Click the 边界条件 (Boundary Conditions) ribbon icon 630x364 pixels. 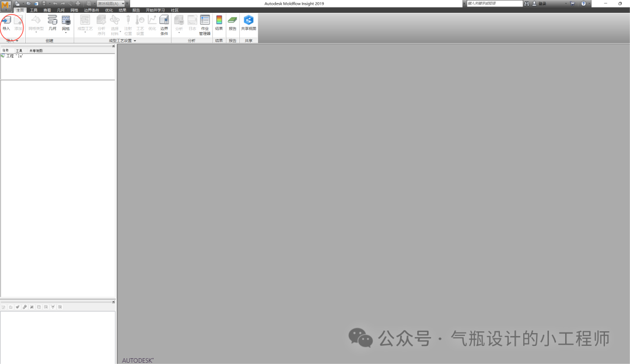(164, 25)
